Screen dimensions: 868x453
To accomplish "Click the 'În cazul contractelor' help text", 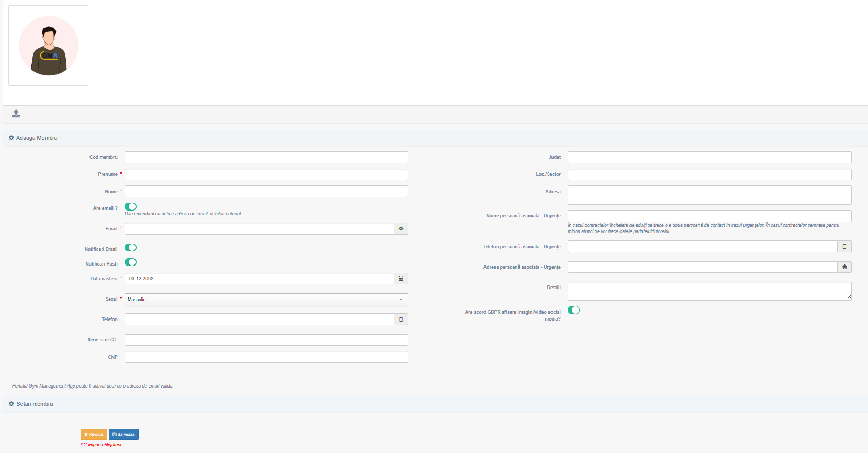I will pos(704,228).
